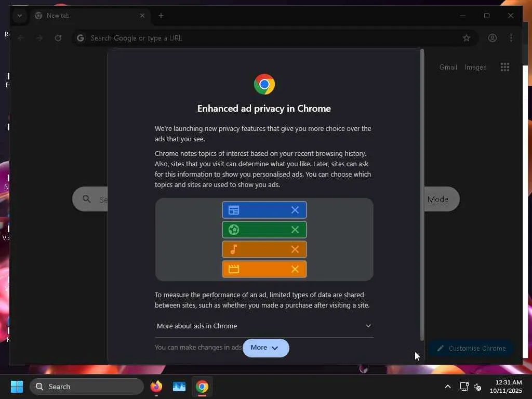Remove the film clapper topic chip
Image resolution: width=532 pixels, height=399 pixels.
[x=295, y=269]
